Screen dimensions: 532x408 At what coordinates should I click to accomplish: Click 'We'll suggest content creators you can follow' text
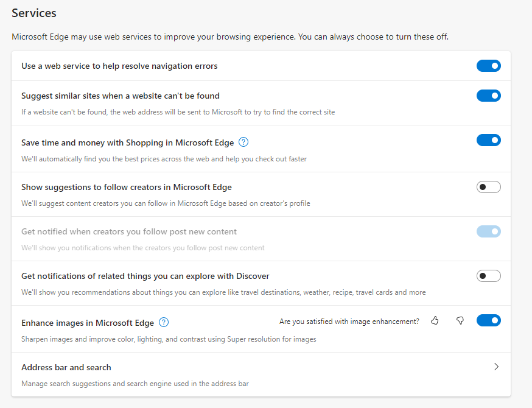[x=166, y=203]
